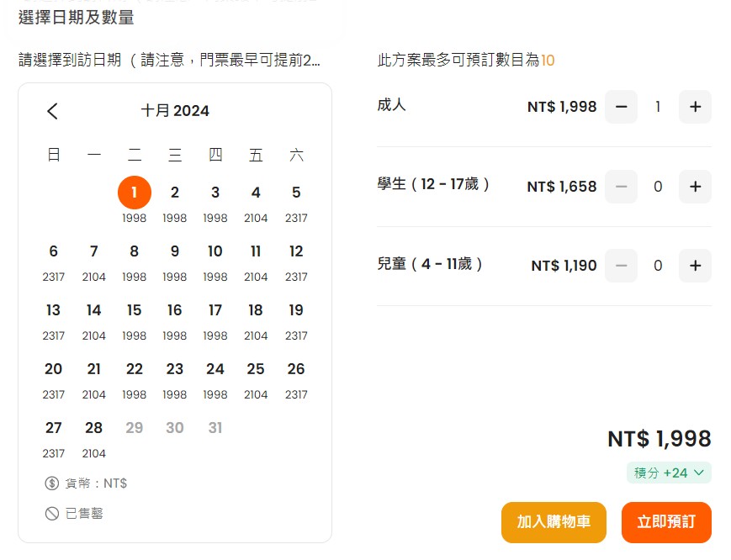Add one student (學生) ticket with plus
The image size is (731, 560).
click(x=695, y=187)
